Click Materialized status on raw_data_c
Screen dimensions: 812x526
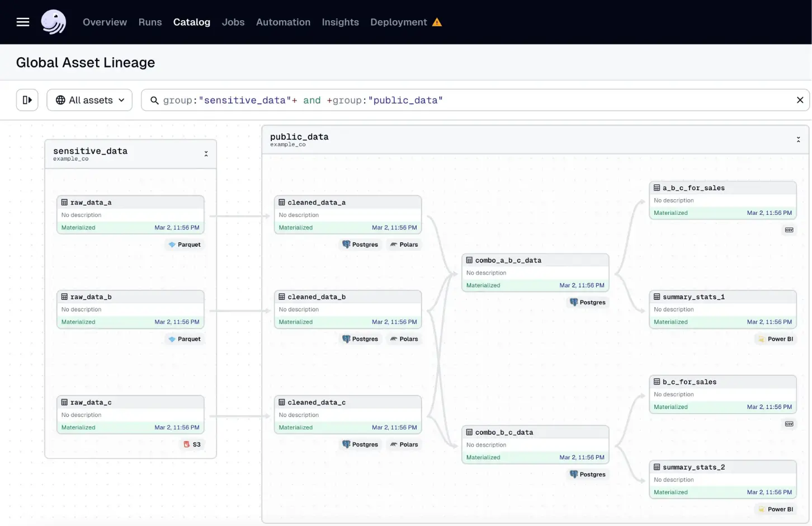point(78,428)
